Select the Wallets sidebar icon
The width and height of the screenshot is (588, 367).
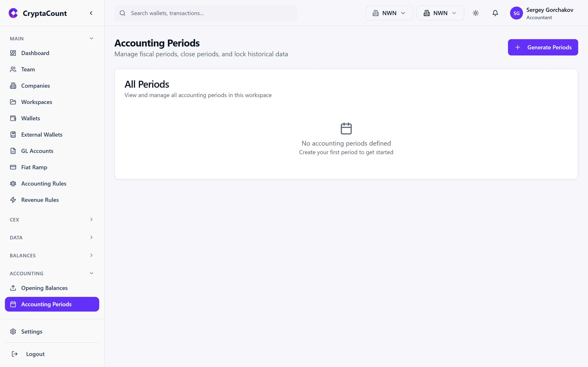click(x=13, y=118)
